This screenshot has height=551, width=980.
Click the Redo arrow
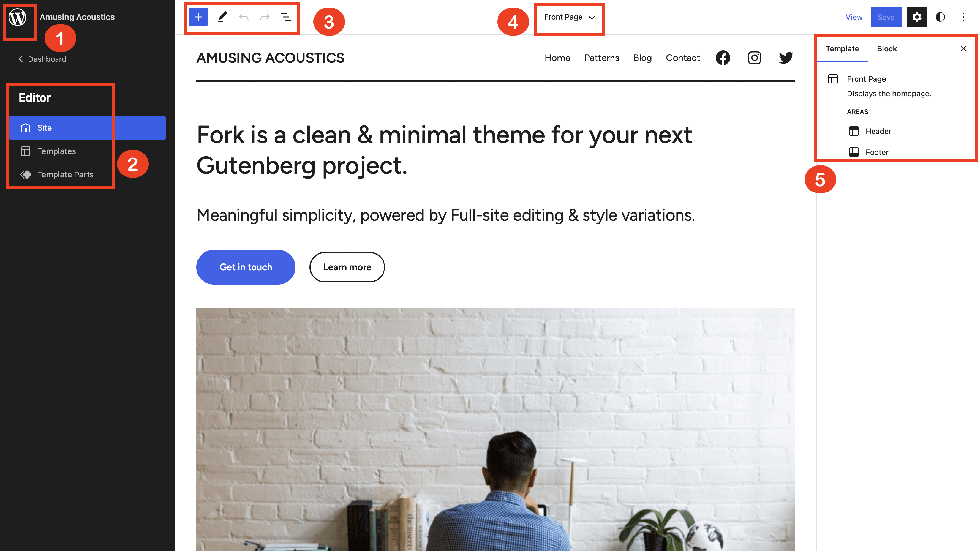point(265,17)
